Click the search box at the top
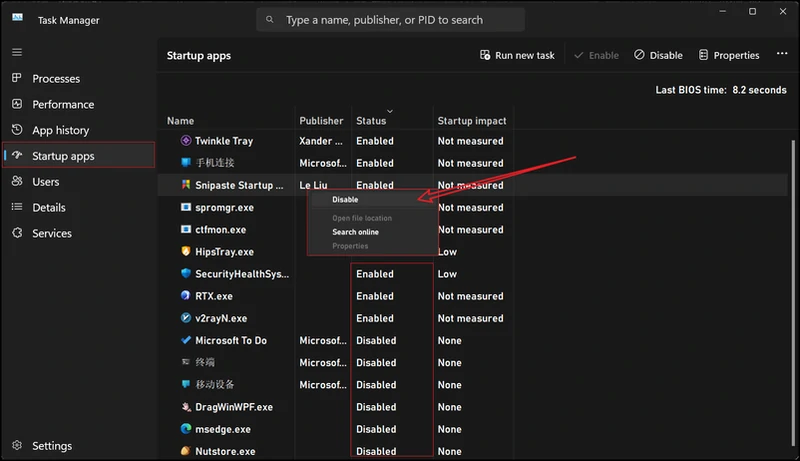Screen dimensions: 800x461 coord(390,20)
